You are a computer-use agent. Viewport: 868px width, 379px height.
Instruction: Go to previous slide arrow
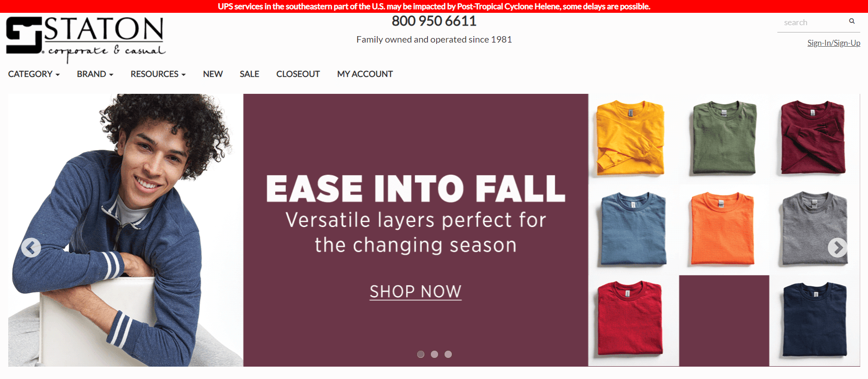[x=31, y=248]
